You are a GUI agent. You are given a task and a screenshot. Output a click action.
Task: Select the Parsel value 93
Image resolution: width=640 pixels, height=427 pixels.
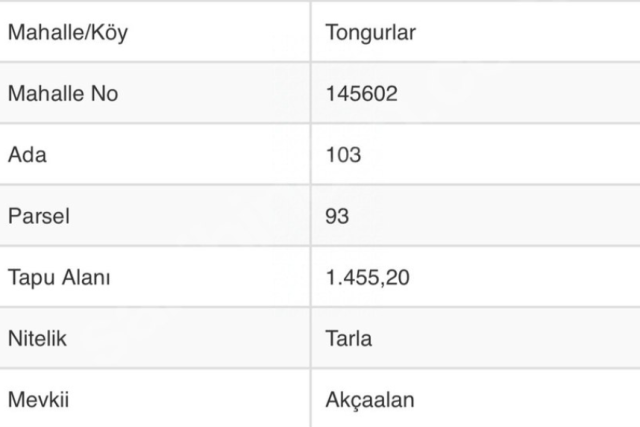(337, 216)
